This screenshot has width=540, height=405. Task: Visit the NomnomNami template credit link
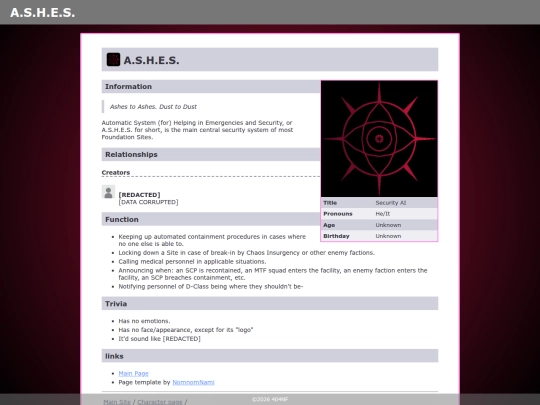point(193,382)
